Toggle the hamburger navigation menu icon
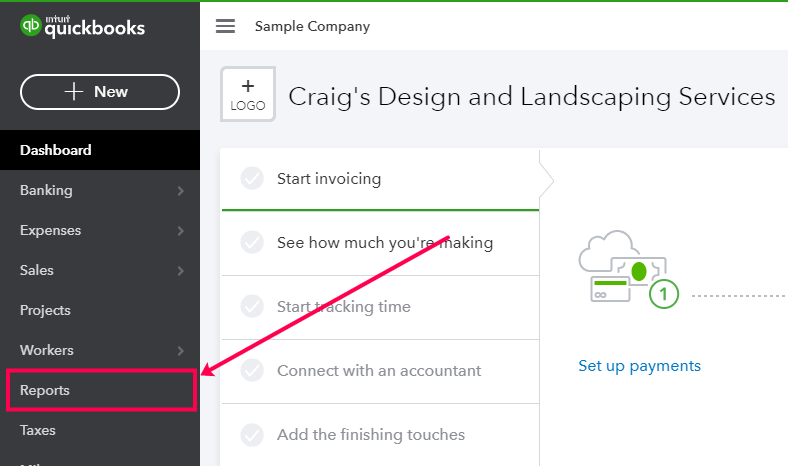Viewport: 788px width, 466px height. (x=225, y=26)
